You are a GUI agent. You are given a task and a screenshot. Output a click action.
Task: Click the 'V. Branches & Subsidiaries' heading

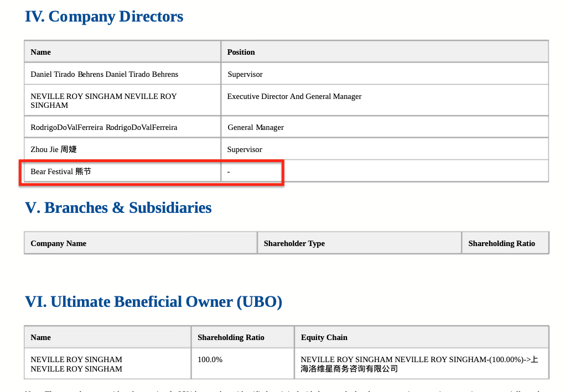pos(118,208)
